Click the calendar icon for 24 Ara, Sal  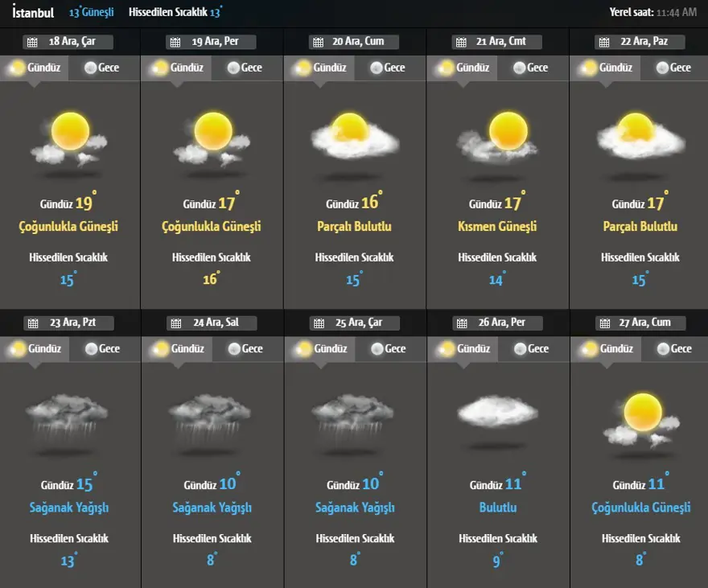[x=175, y=323]
